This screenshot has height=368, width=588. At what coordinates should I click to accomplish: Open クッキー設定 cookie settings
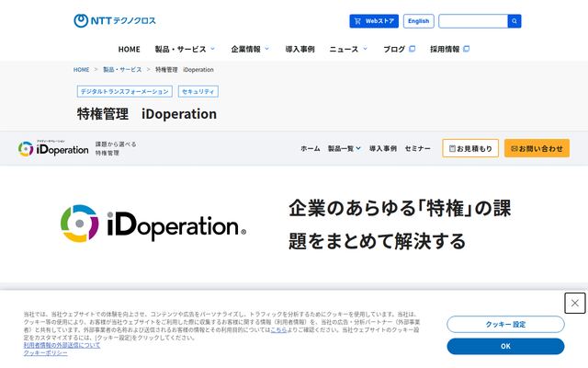coord(505,325)
